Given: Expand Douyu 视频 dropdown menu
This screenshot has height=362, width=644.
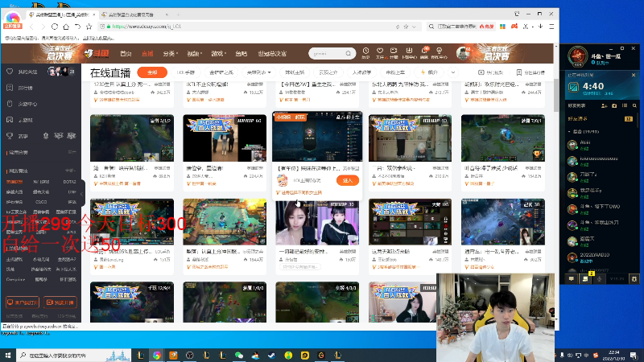Looking at the screenshot, I should click(x=195, y=53).
